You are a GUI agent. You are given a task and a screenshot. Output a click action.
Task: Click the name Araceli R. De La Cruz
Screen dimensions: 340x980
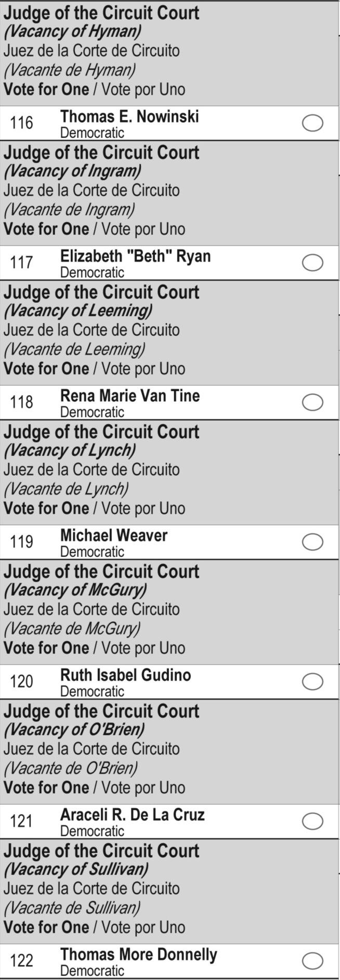[x=132, y=814]
